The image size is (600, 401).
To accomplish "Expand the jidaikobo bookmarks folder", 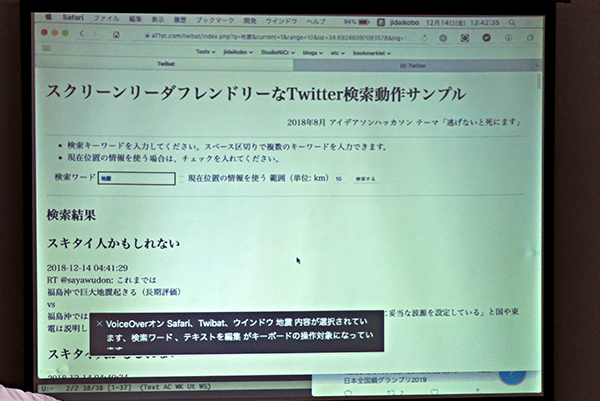I will tap(238, 52).
